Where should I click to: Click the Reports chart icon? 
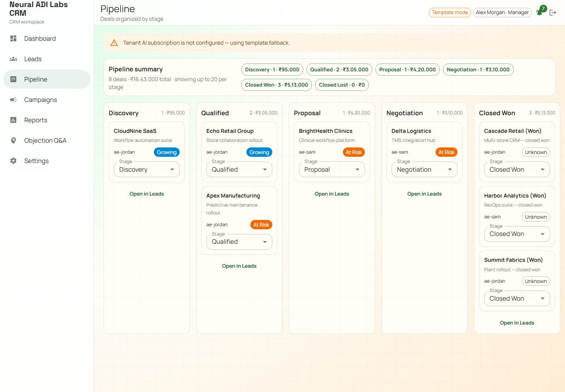[x=13, y=120]
